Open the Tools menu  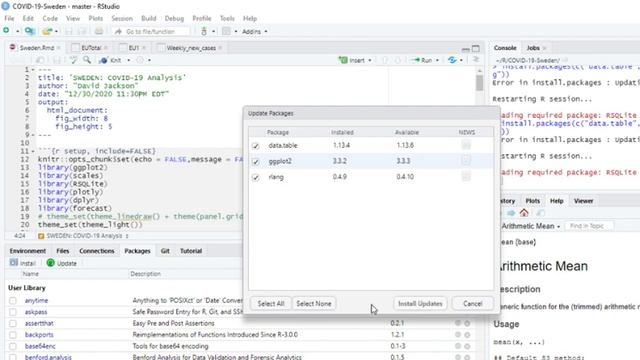(227, 18)
